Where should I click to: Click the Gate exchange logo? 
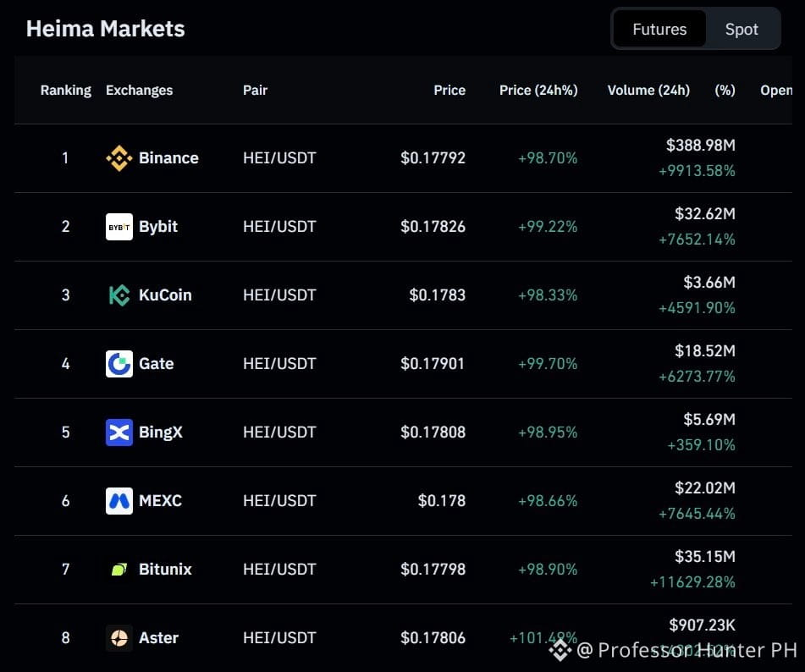pos(119,364)
